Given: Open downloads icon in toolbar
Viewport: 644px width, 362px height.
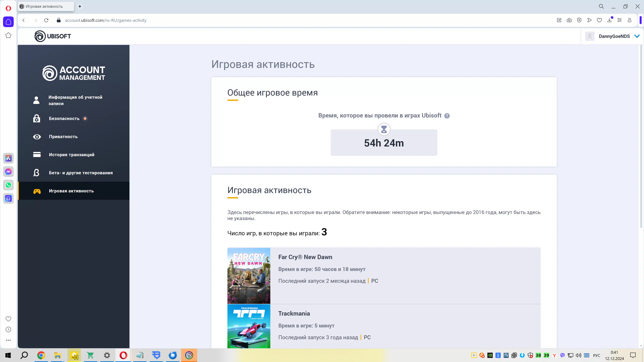Looking at the screenshot, I should point(609,20).
